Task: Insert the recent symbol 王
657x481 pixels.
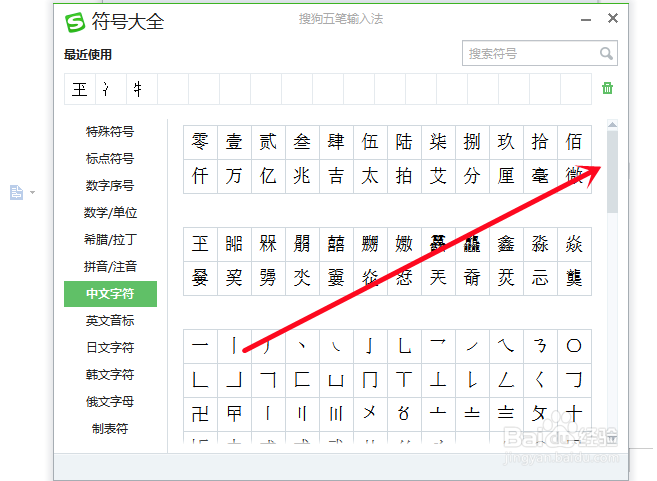Action: (x=80, y=89)
